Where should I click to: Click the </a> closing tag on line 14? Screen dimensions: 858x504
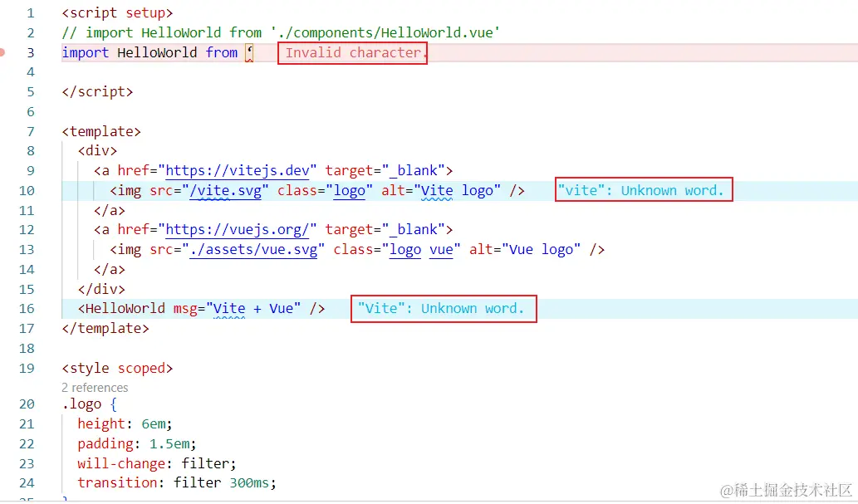click(x=110, y=269)
